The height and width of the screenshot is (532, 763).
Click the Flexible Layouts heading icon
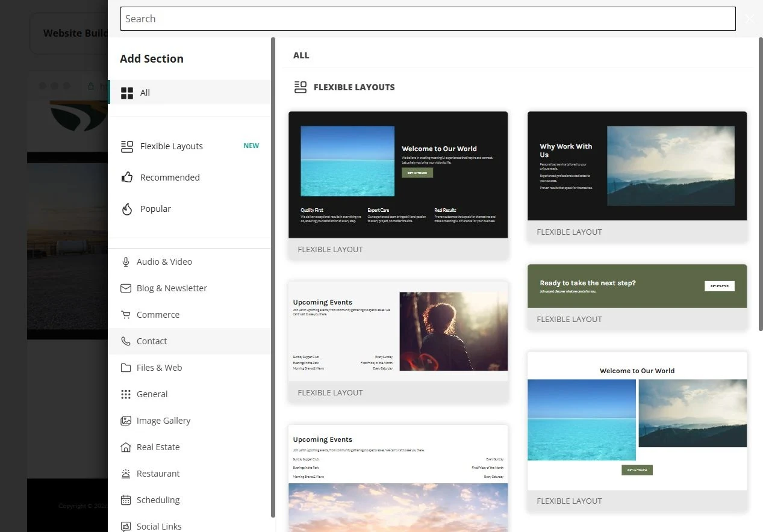(x=301, y=87)
